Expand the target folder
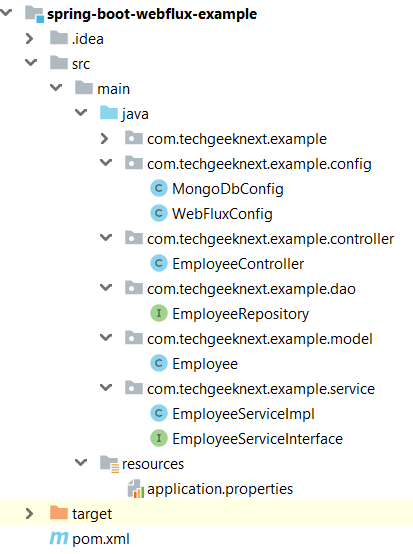 30,513
